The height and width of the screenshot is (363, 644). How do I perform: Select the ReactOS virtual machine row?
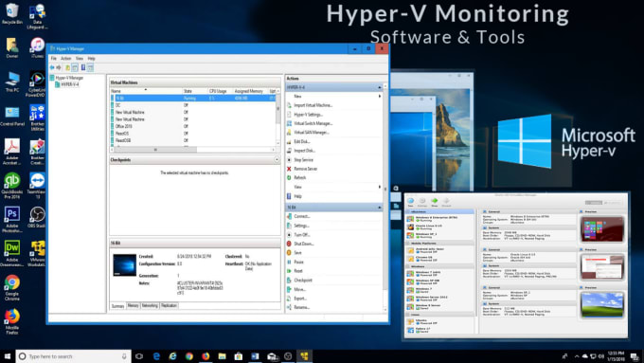point(193,134)
